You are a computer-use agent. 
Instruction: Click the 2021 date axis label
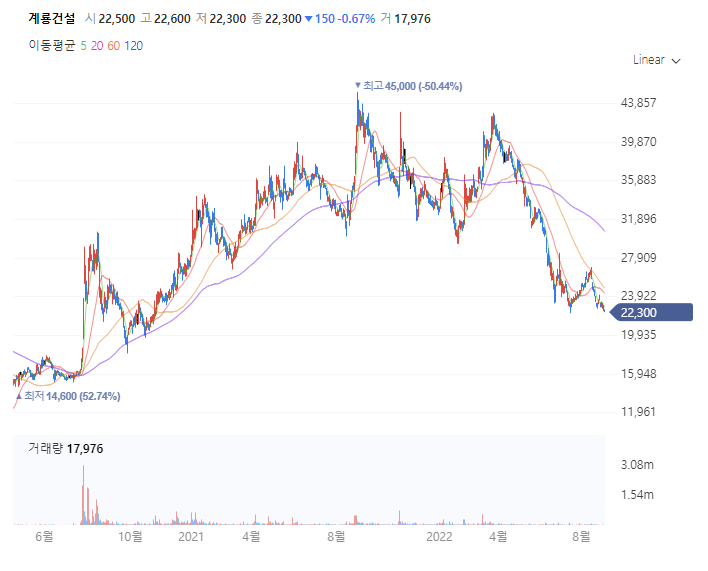(191, 537)
